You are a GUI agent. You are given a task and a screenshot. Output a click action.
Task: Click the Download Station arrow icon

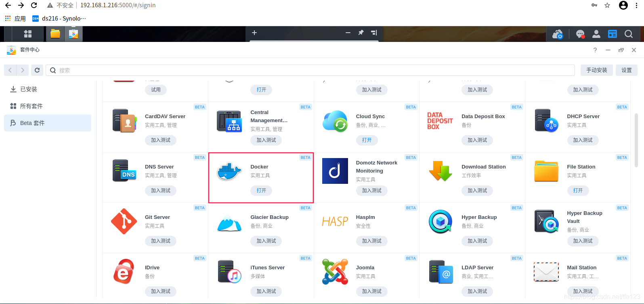click(440, 171)
